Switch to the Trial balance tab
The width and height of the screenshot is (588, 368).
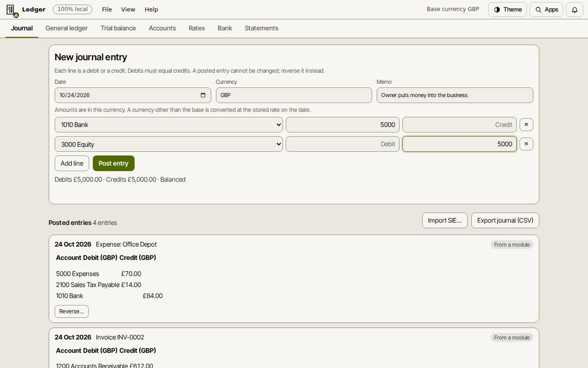[x=118, y=28]
